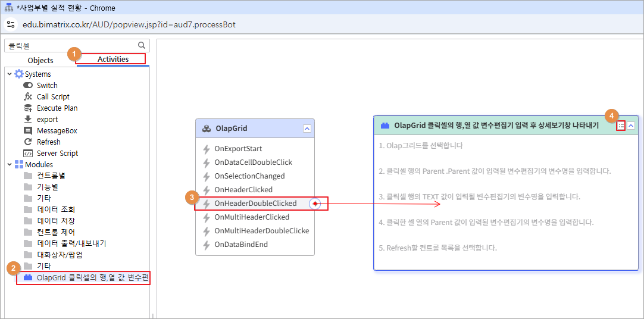Select the Server Script code icon
The image size is (644, 319).
(28, 153)
